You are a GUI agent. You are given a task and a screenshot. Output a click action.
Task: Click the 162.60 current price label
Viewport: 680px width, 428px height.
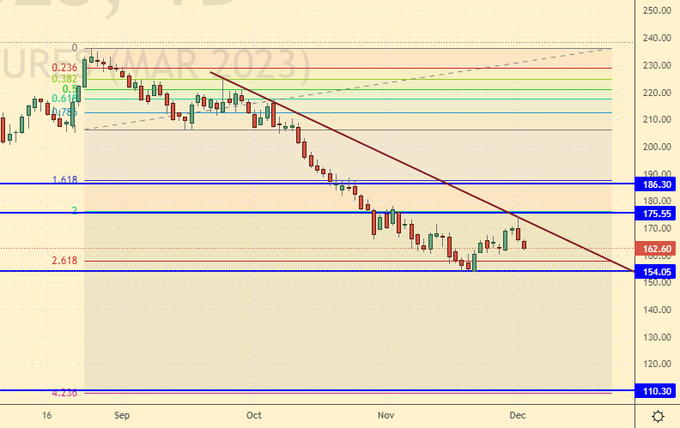pyautogui.click(x=656, y=248)
